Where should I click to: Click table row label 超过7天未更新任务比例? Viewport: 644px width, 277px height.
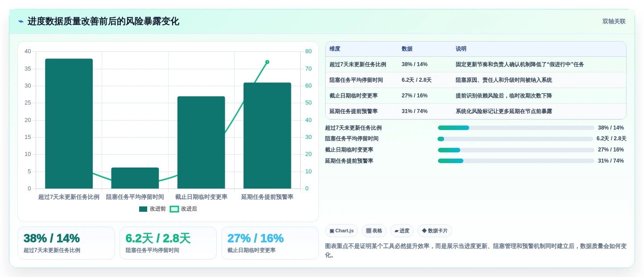point(358,64)
